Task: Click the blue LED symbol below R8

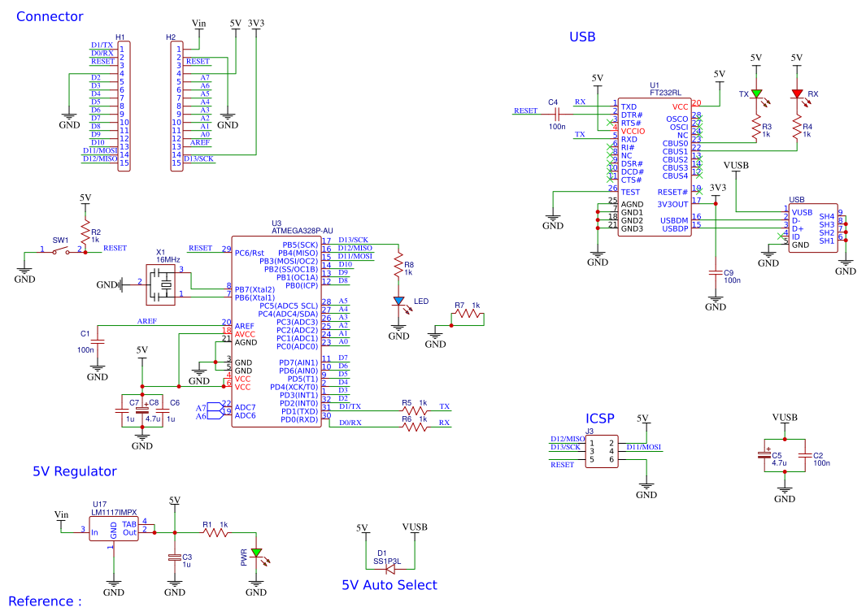Action: click(398, 301)
